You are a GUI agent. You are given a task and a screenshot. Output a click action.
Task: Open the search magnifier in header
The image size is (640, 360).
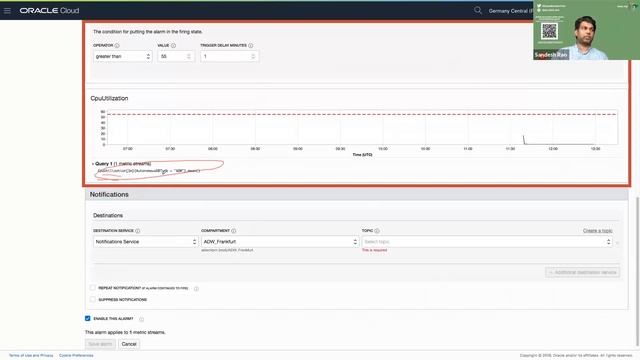pyautogui.click(x=478, y=11)
